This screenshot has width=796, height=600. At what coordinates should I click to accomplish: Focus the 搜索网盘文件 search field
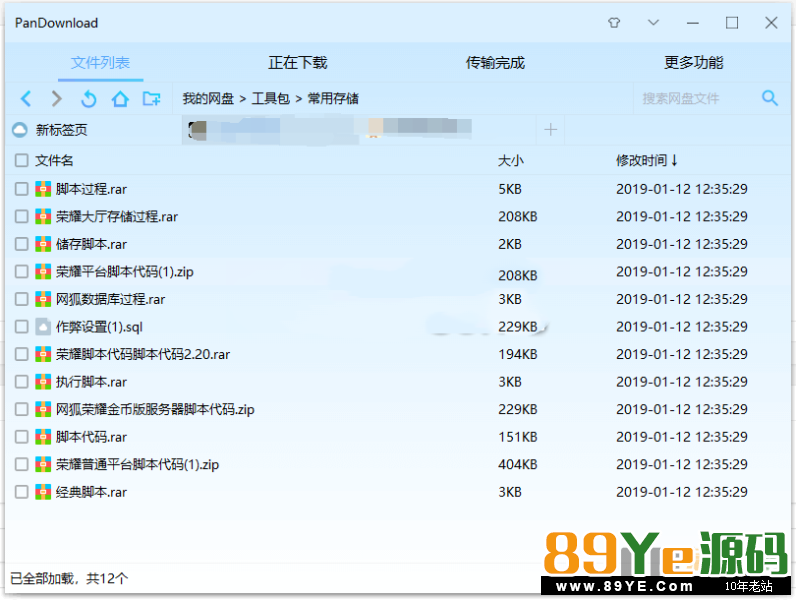pos(696,98)
